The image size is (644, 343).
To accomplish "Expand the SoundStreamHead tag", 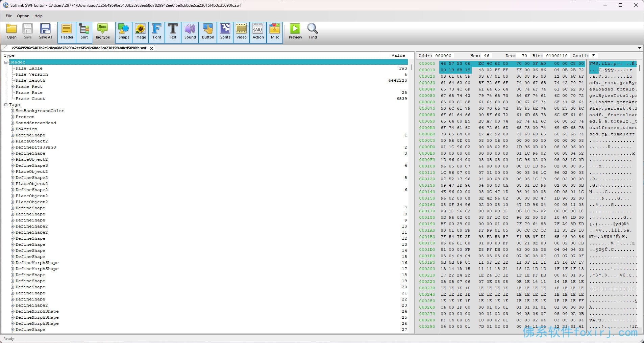I will click(13, 123).
